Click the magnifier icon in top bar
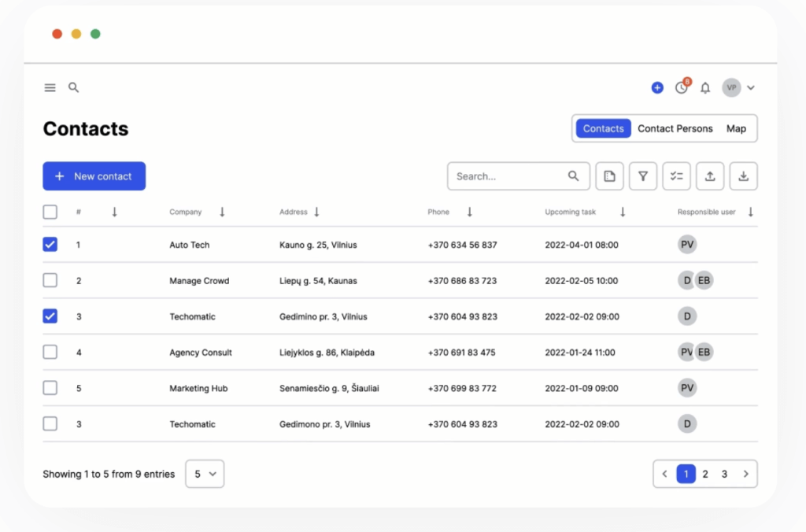Viewport: 806px width, 532px height. point(73,87)
